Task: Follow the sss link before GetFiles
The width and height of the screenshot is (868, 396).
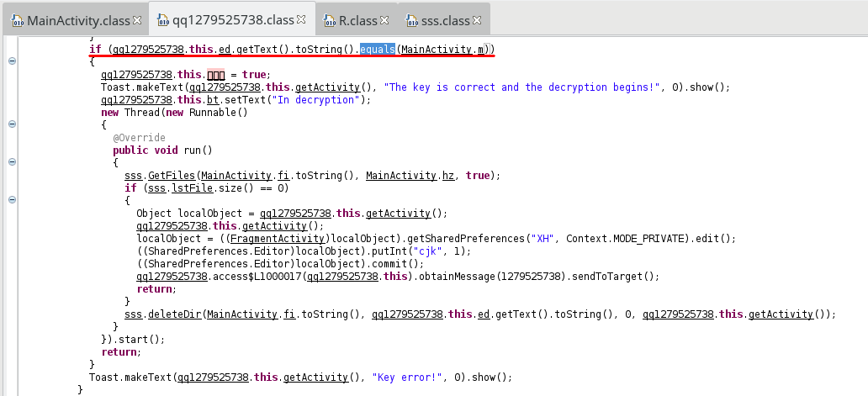Action: pos(133,176)
